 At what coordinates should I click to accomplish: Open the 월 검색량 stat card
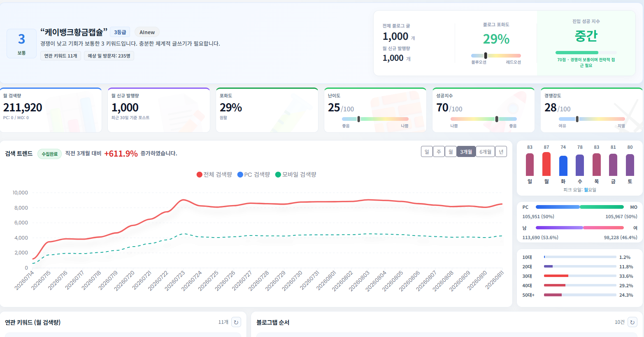tap(51, 110)
